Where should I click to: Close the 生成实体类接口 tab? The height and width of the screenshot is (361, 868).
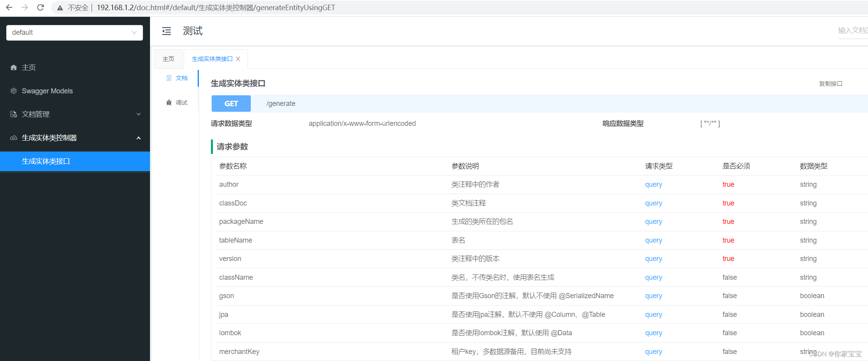pos(238,59)
